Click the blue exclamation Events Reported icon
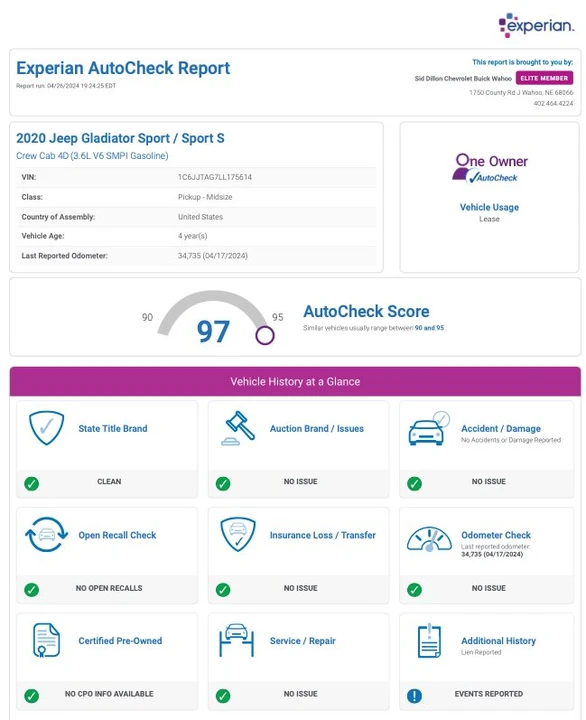Image resolution: width=586 pixels, height=720 pixels. click(414, 696)
